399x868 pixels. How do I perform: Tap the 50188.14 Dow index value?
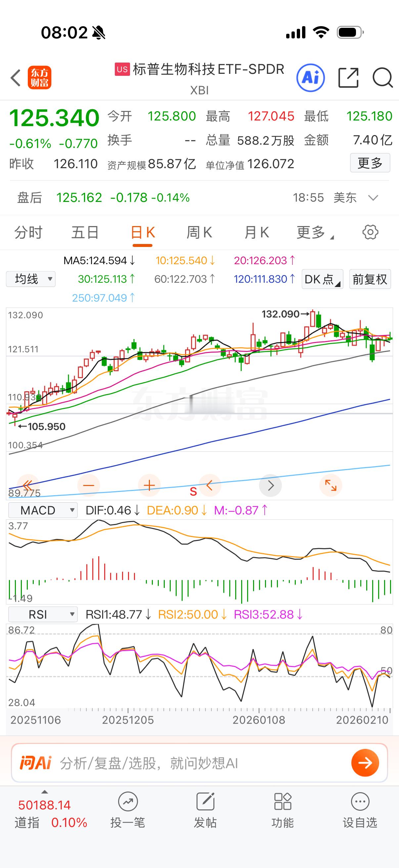click(44, 805)
